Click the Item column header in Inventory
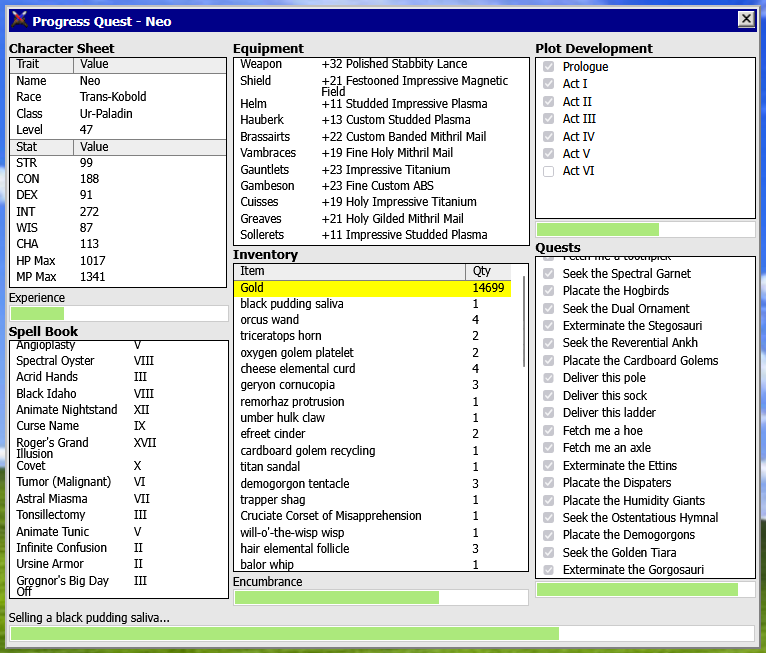 (350, 271)
